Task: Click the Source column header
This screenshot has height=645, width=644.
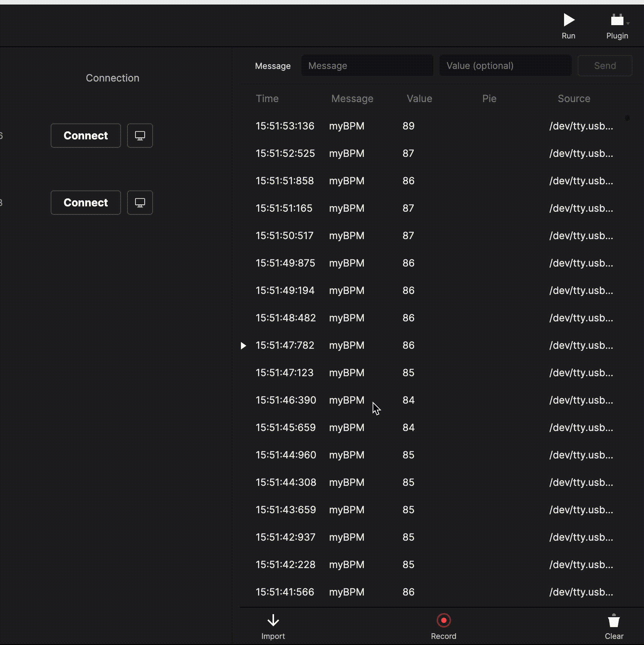Action: click(x=574, y=99)
